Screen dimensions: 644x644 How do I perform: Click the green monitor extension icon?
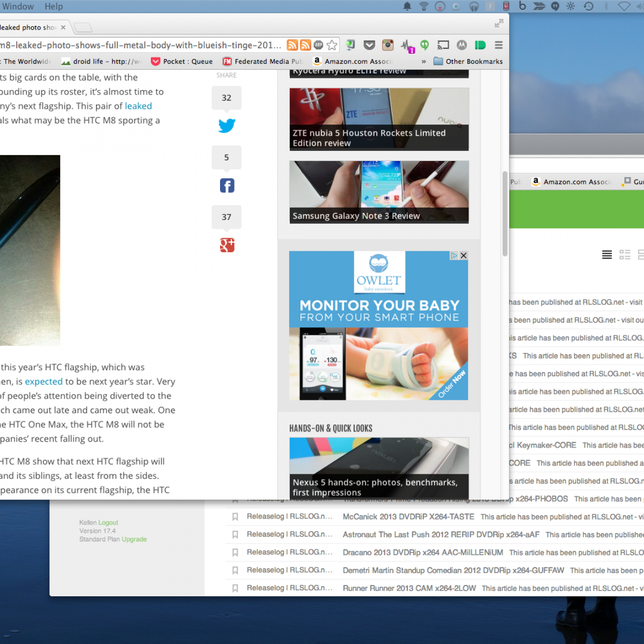(x=350, y=45)
